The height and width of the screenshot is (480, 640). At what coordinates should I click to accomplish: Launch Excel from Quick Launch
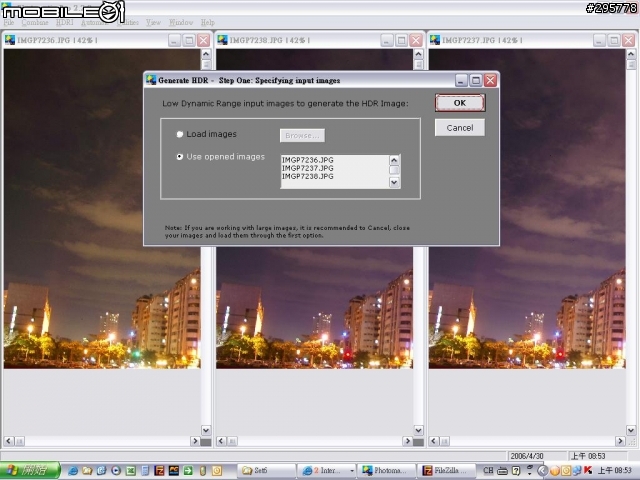tap(131, 471)
